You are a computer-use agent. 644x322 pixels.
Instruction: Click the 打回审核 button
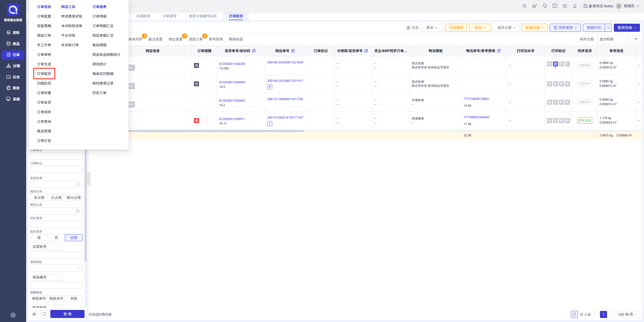coord(456,28)
